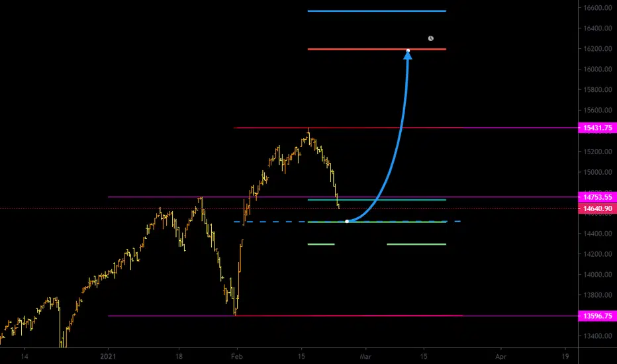Select the right green line near 14300
617x364 pixels.
416,244
